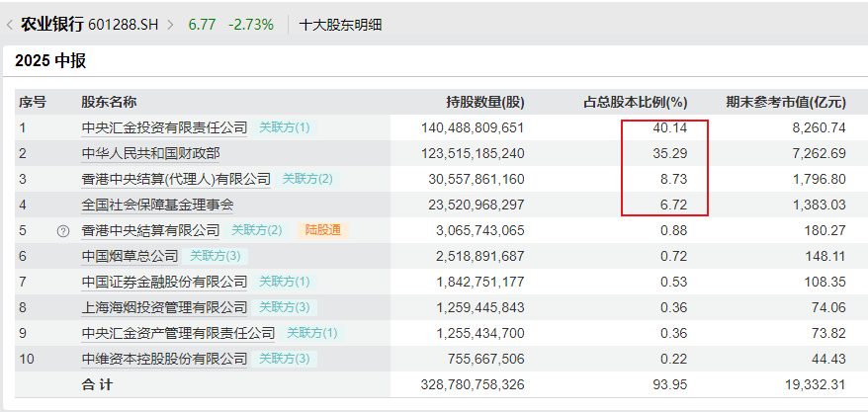Viewport: 868px width, 412px height.
Task: Click total percentage 93.95
Action: tap(670, 384)
